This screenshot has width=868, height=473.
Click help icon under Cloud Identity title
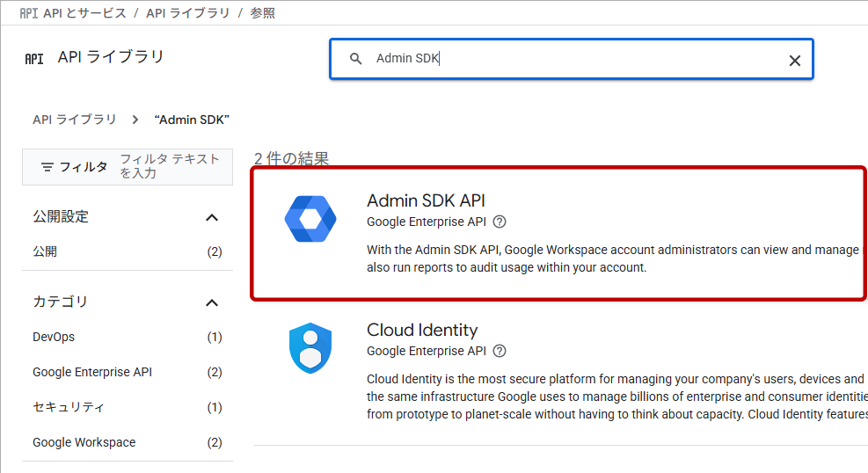pos(500,351)
